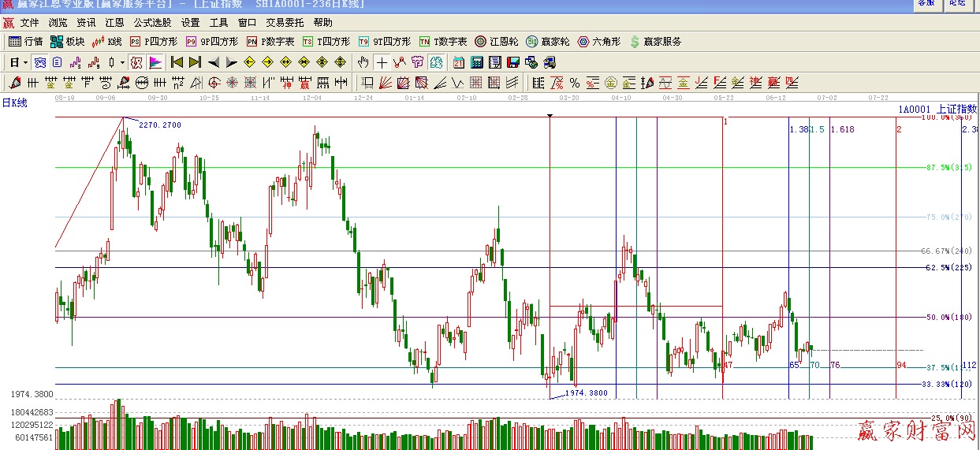Toggle the pressed flag chart icon
This screenshot has width=980, height=450.
[x=155, y=62]
